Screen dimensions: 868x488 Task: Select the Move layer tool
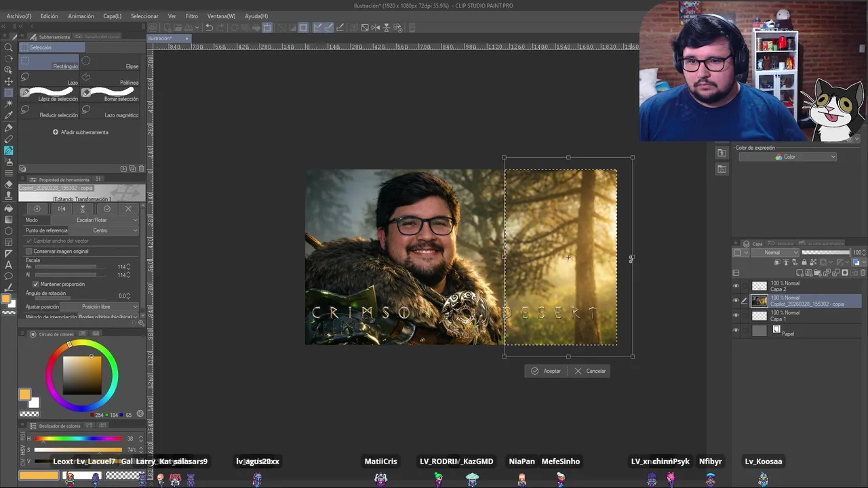pos(9,81)
